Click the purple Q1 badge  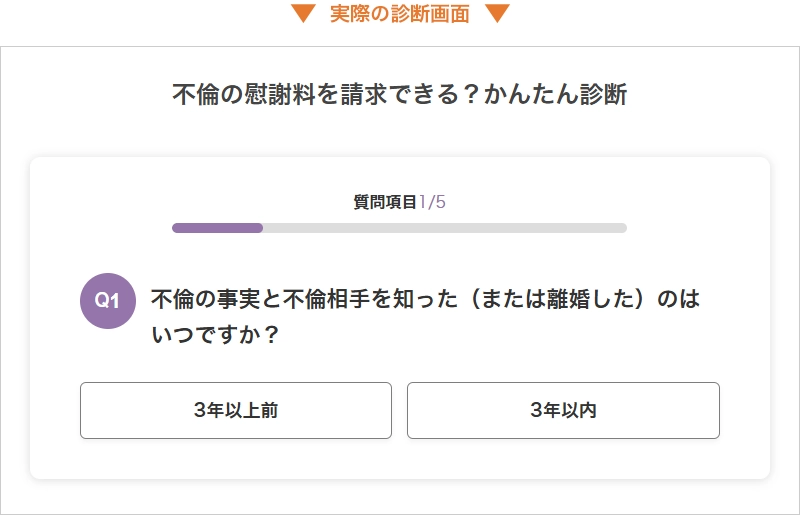tap(107, 300)
